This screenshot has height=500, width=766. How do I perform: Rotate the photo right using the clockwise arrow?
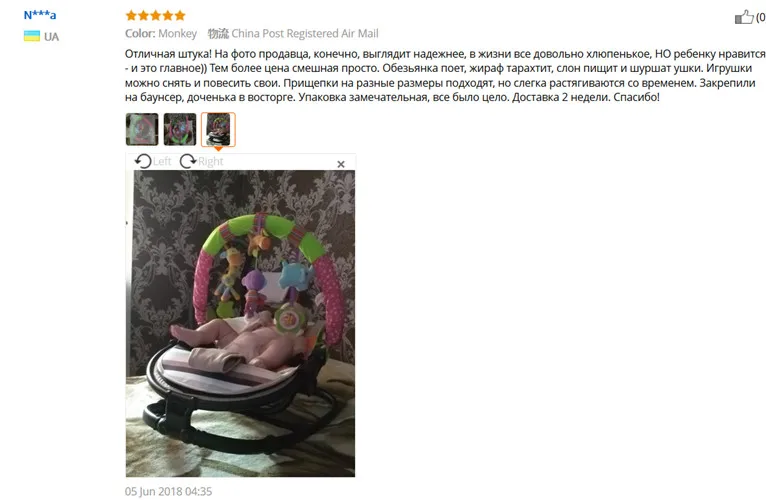(188, 161)
